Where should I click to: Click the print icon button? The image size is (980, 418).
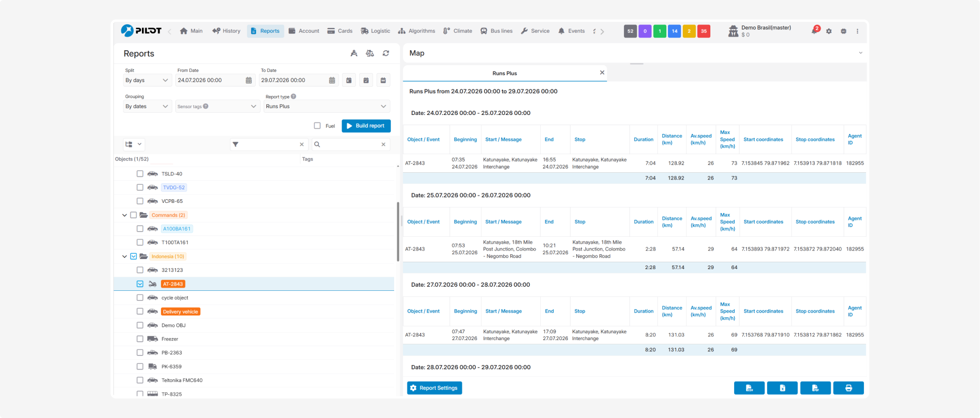(848, 388)
